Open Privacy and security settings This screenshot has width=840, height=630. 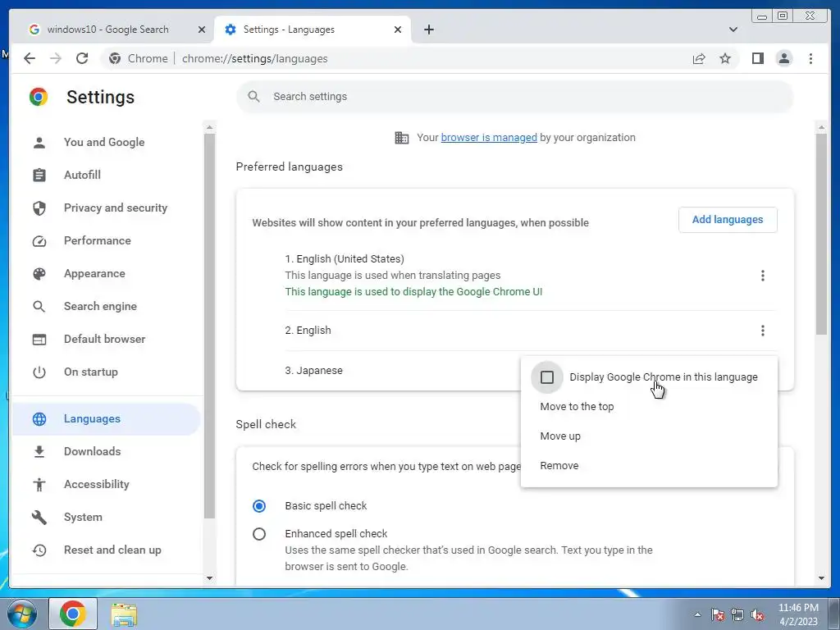pos(104,208)
